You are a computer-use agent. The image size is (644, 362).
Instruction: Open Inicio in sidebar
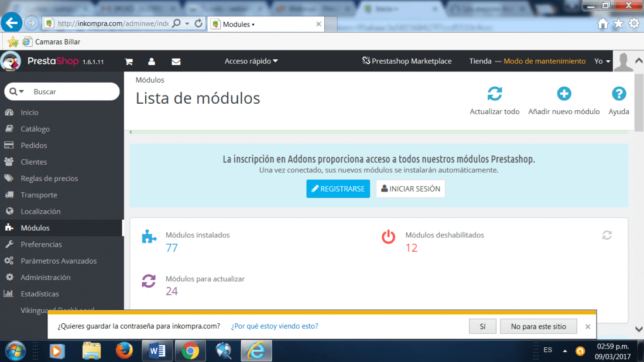coord(30,112)
